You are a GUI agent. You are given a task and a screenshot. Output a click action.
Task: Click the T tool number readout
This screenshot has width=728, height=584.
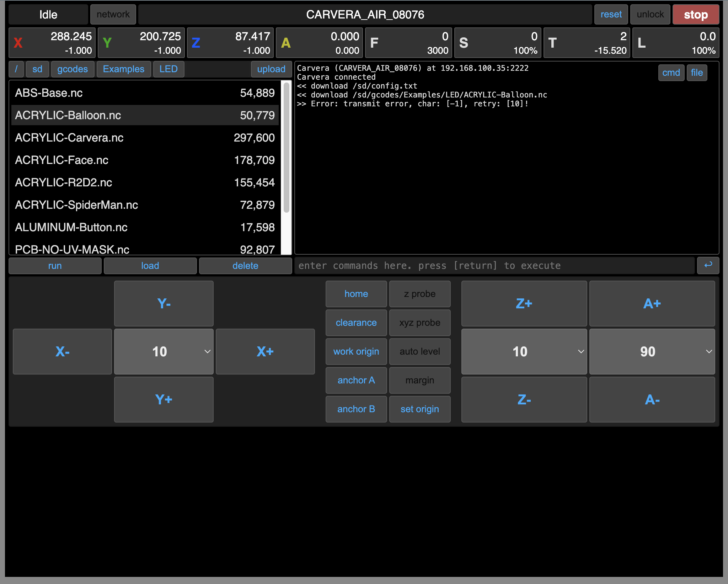587,43
